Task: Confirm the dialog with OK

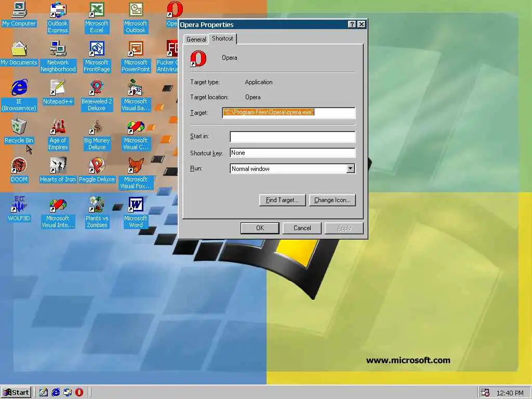Action: tap(260, 228)
